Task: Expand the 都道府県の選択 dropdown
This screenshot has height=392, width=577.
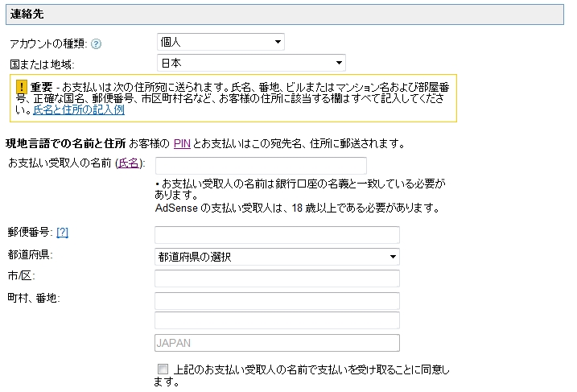Action: pos(277,257)
